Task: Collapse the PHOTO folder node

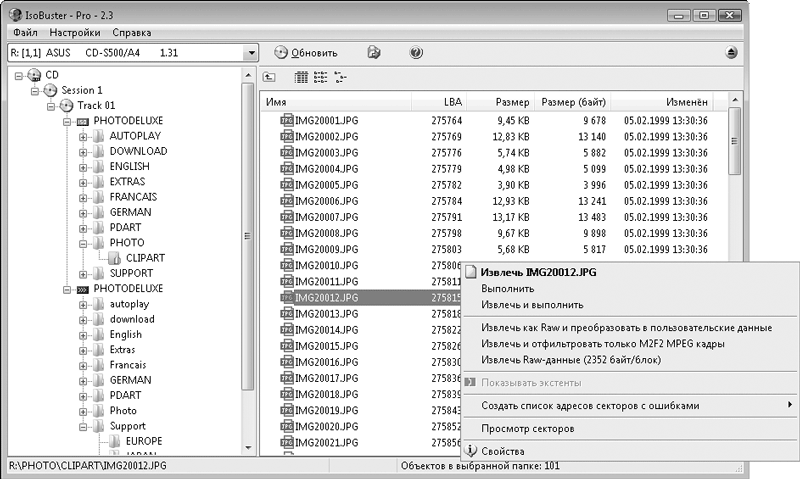Action: [x=83, y=244]
